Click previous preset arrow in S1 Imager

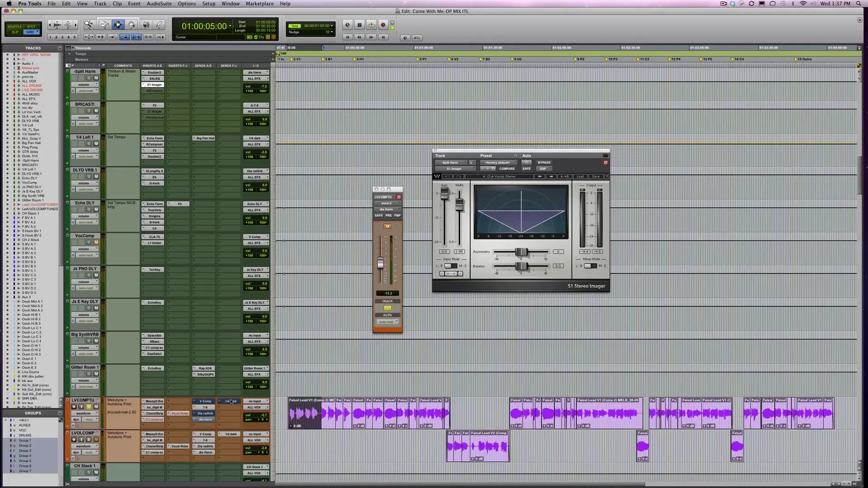click(x=540, y=176)
